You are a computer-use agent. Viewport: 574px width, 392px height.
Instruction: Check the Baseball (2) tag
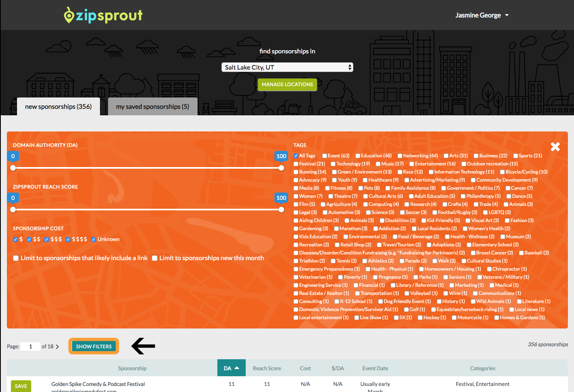pos(521,253)
